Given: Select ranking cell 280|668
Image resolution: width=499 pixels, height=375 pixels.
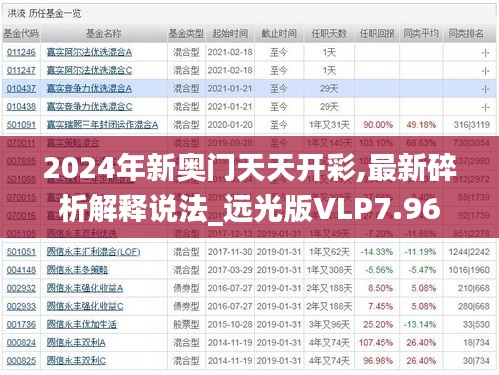Looking at the screenshot, I should [x=474, y=306].
